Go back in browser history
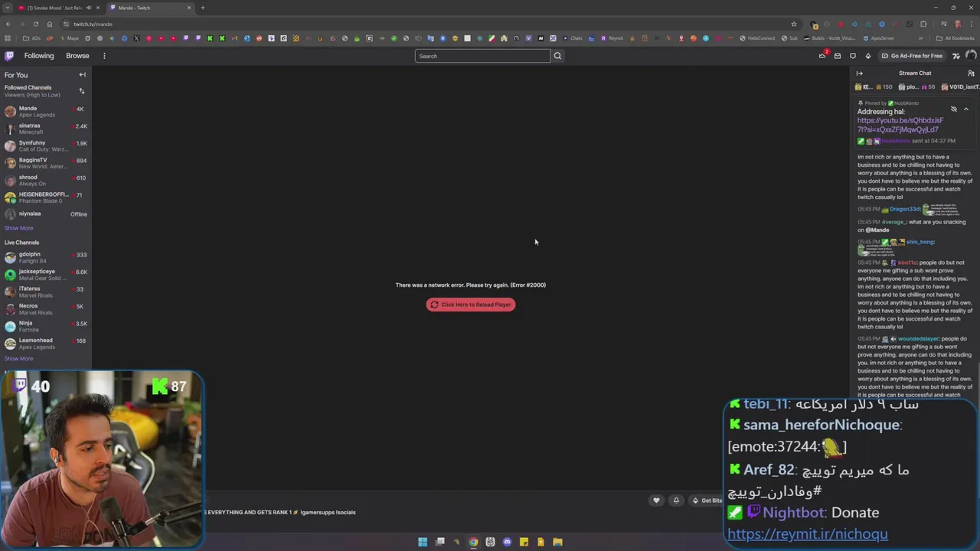The width and height of the screenshot is (980, 551). [x=8, y=24]
